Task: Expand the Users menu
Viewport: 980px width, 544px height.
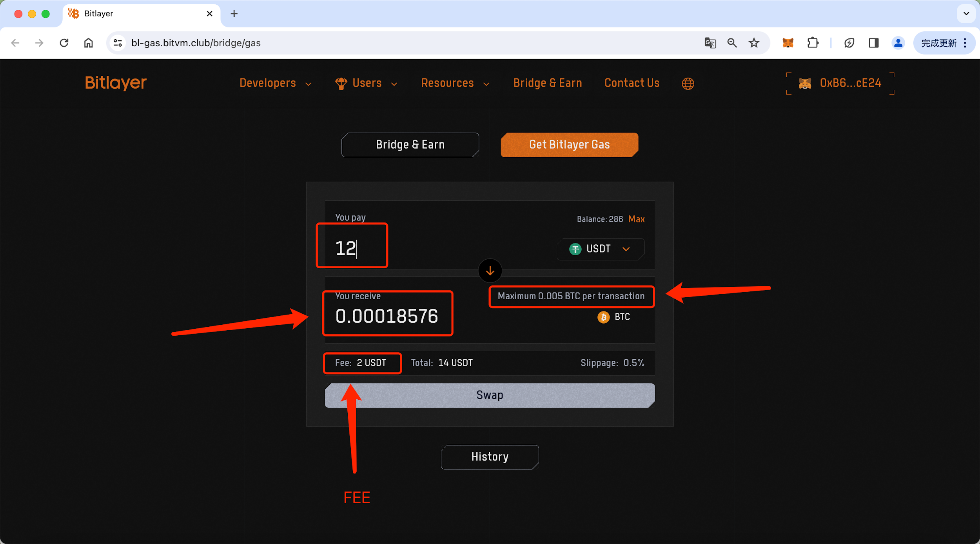Action: 366,83
